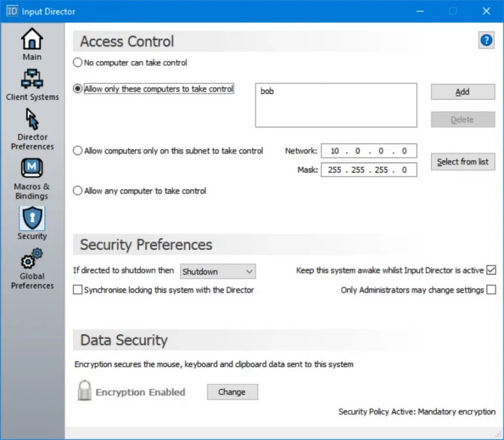Open the Shutdown action dropdown
504x440 pixels.
pyautogui.click(x=218, y=271)
